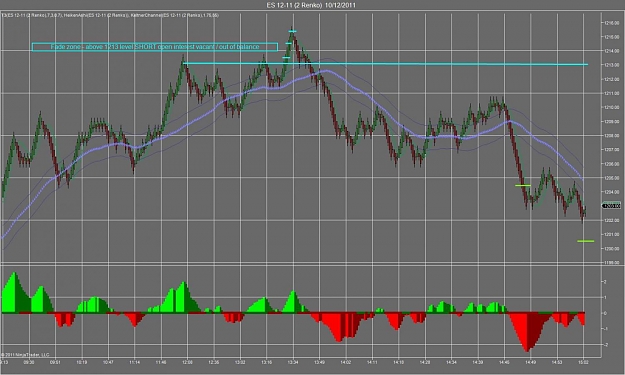
Task: Click the 11:14 time axis label
Action: pyautogui.click(x=134, y=362)
